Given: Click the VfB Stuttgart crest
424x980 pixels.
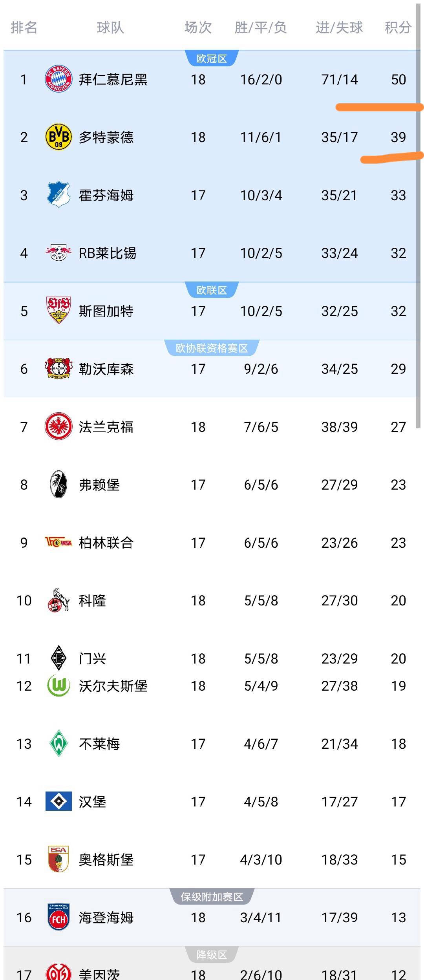Looking at the screenshot, I should [x=58, y=310].
